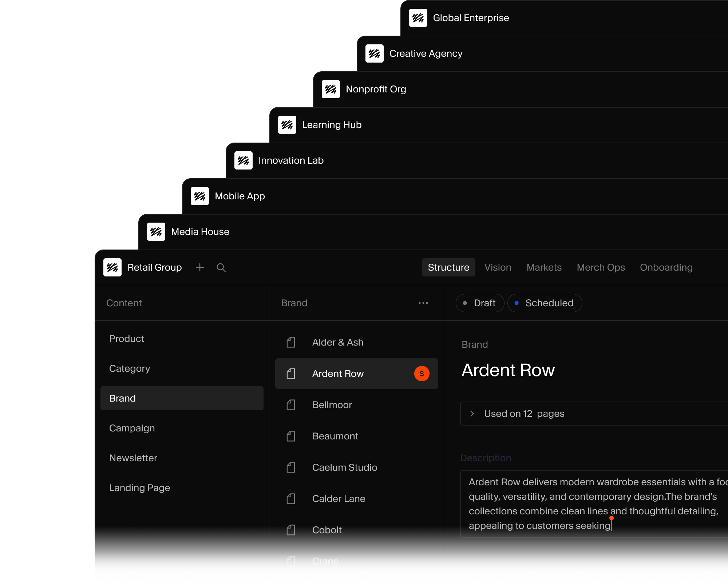Switch to the Media House workspace
Screen dimensions: 728x582
[x=200, y=232]
